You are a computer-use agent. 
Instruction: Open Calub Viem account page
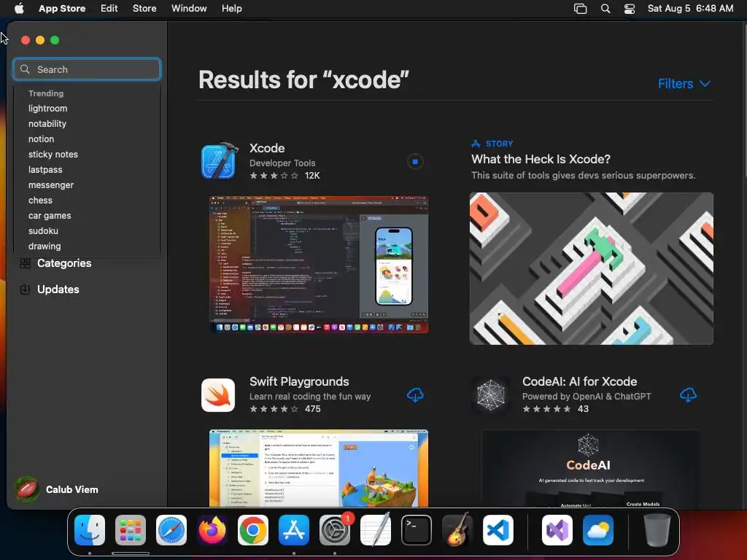point(72,489)
